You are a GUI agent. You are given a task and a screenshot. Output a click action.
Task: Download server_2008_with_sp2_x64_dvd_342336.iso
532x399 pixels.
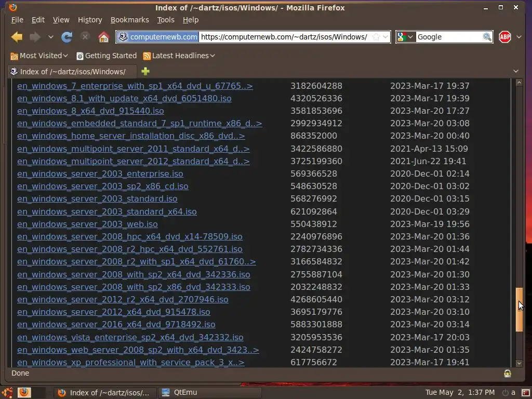coord(134,274)
